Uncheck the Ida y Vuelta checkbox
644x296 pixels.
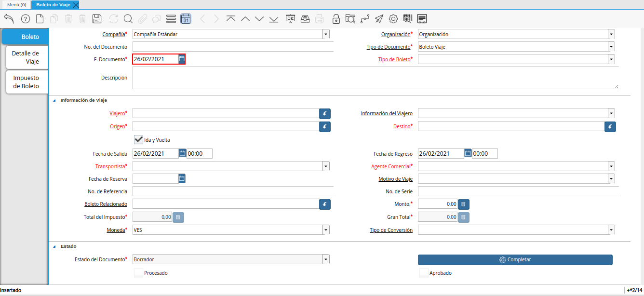coord(139,140)
